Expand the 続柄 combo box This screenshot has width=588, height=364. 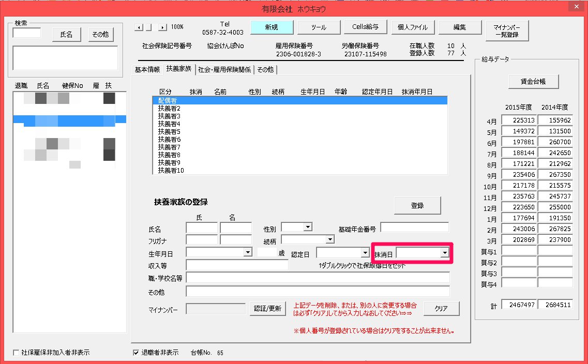pos(330,239)
